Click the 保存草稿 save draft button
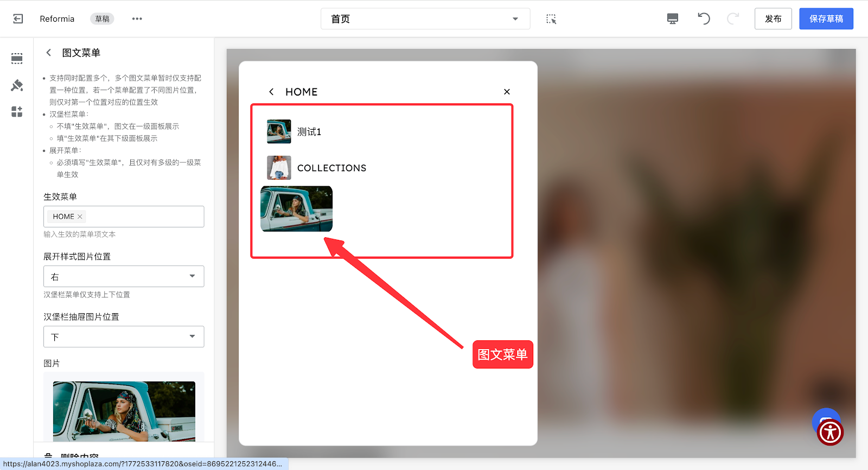Screen dimensions: 868x470 826,19
